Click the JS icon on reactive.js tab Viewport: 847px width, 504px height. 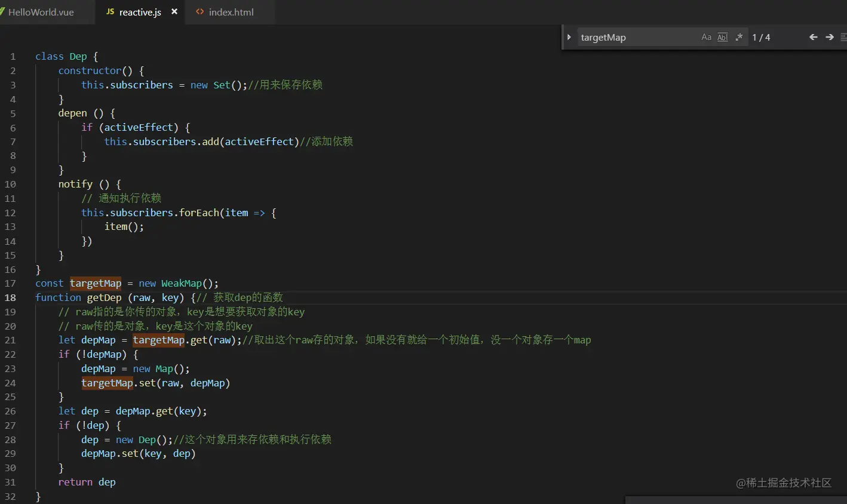pos(110,11)
